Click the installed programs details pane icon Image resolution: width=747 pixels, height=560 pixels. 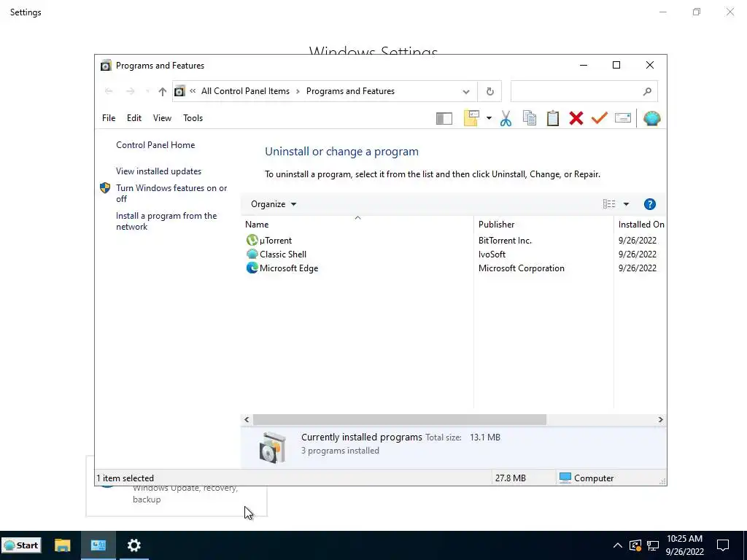[273, 448]
